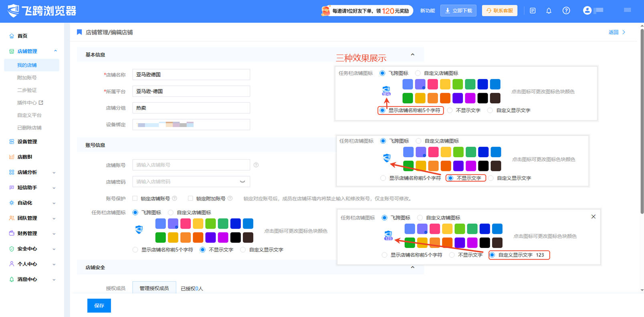Click the 店数BI chart icon in sidebar
The image size is (644, 317).
(12, 157)
